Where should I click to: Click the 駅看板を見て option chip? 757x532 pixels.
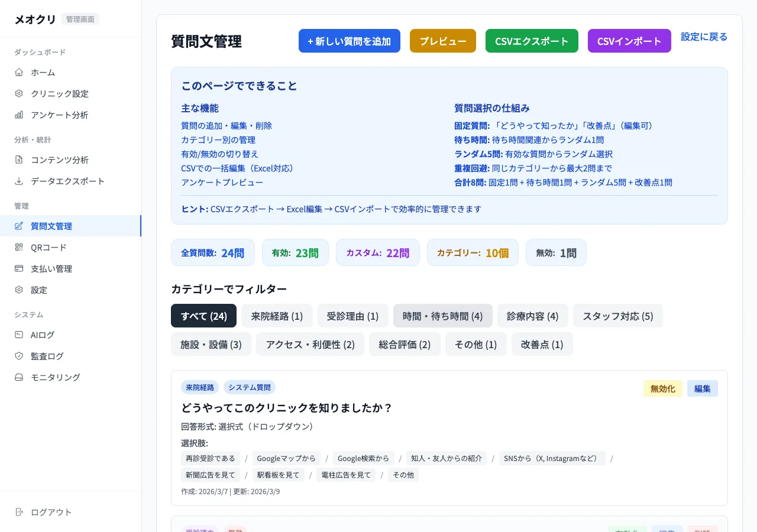(279, 475)
